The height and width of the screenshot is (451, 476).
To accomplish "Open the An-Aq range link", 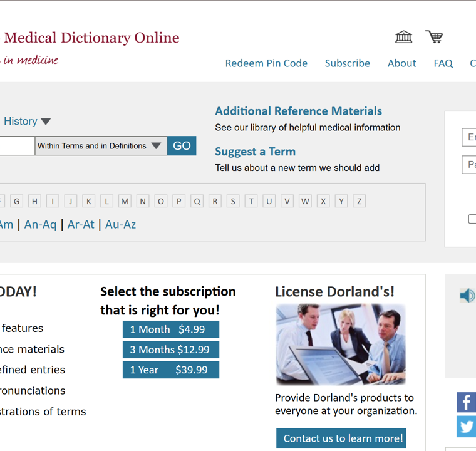I will pyautogui.click(x=40, y=224).
